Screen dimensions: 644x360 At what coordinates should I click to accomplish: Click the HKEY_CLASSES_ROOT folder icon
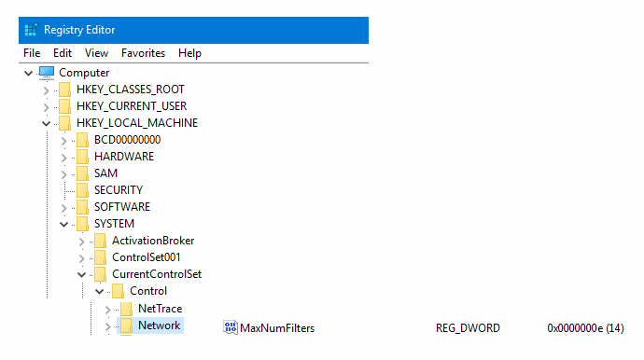pyautogui.click(x=64, y=90)
